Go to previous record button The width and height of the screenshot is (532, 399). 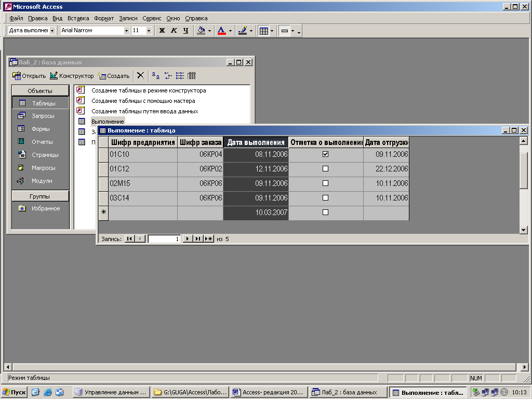point(140,239)
